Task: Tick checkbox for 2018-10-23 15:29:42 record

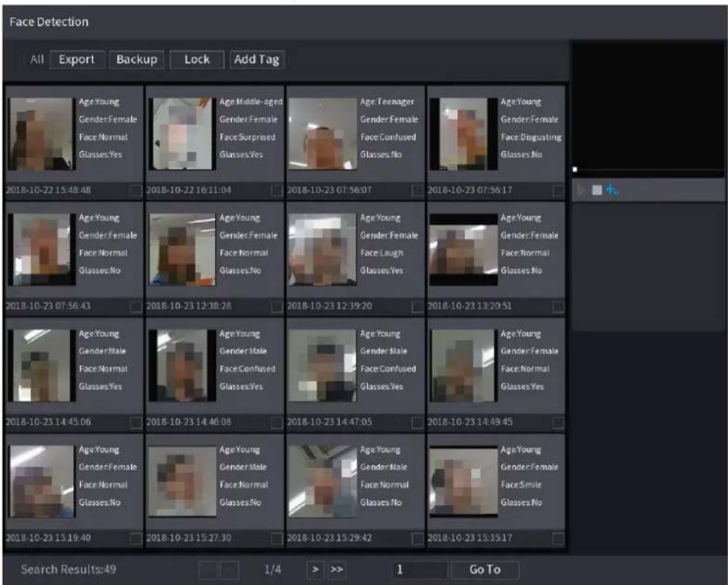Action: [417, 539]
